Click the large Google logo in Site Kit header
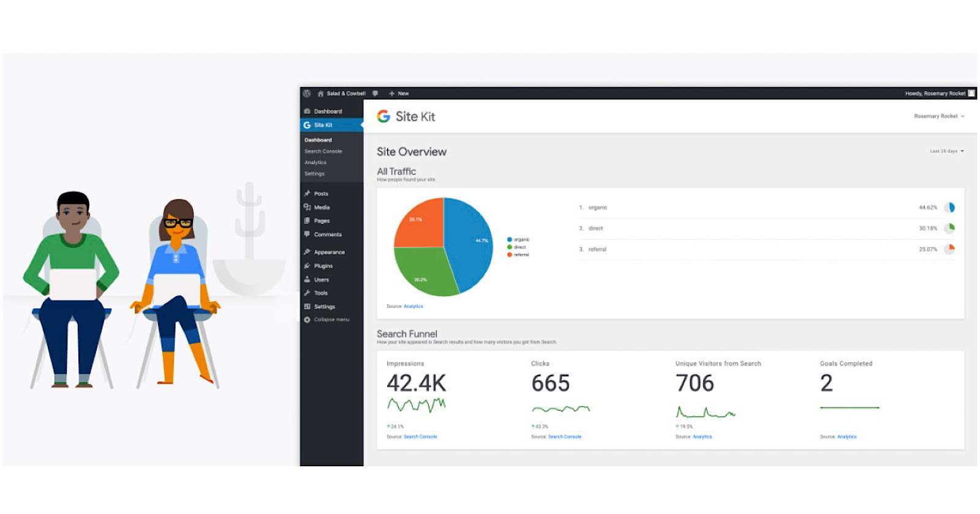Screen dimensions: 980x514 point(383,116)
